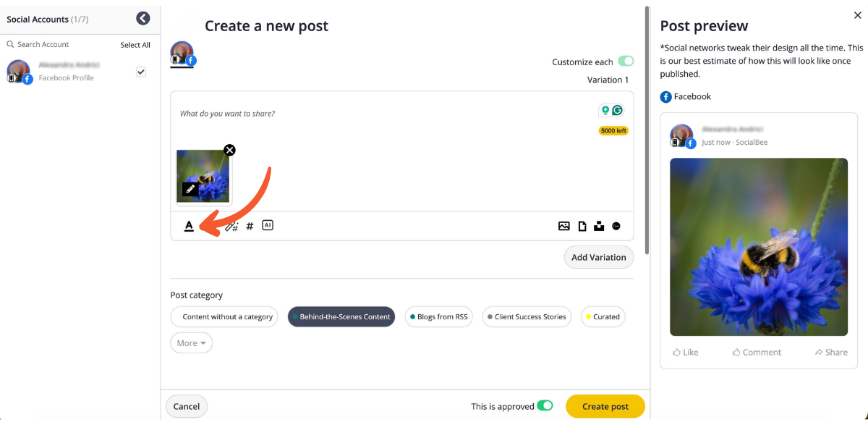Viewport: 868px width, 425px height.
Task: Toggle the This is approved switch
Action: pyautogui.click(x=545, y=406)
